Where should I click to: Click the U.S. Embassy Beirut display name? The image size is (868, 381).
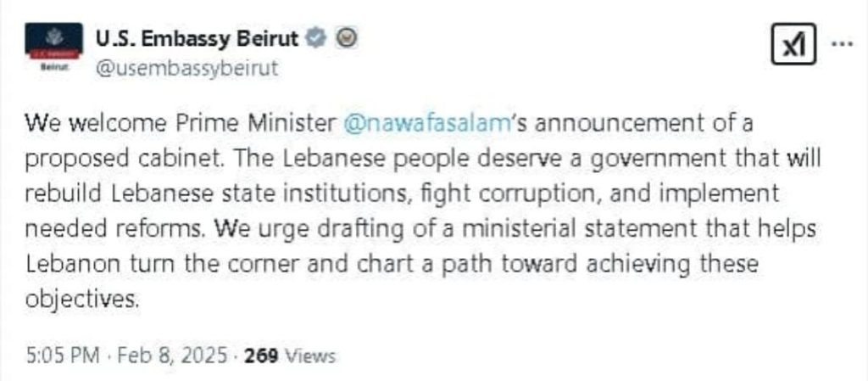195,38
